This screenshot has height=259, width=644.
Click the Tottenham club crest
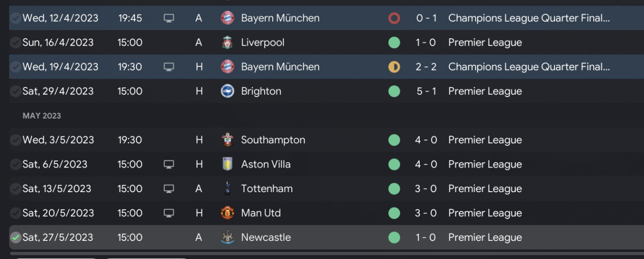227,189
